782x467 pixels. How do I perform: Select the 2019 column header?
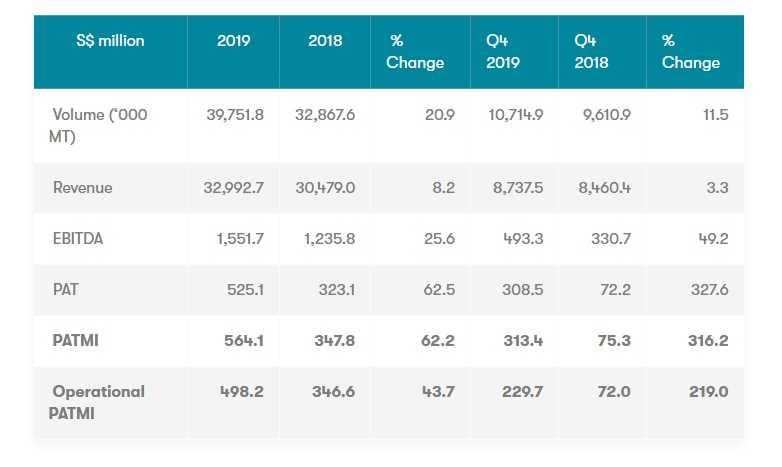[x=233, y=41]
